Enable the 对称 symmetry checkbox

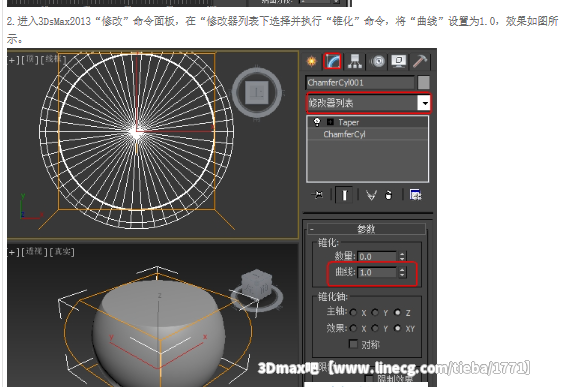[353, 344]
